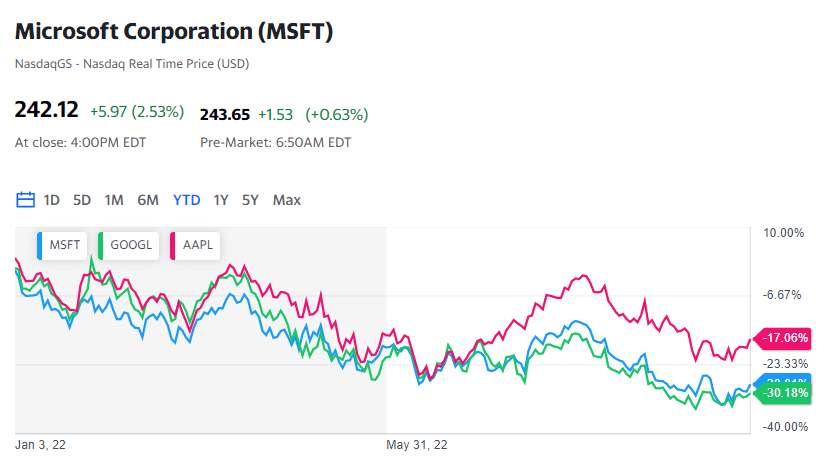This screenshot has height=474, width=828.
Task: Toggle the AAPL comparison chip
Action: tap(195, 245)
